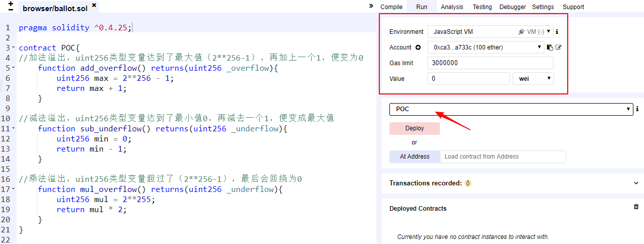Focus the Load contract from Address field
Viewport: 644px width, 244px height.
[x=503, y=157]
